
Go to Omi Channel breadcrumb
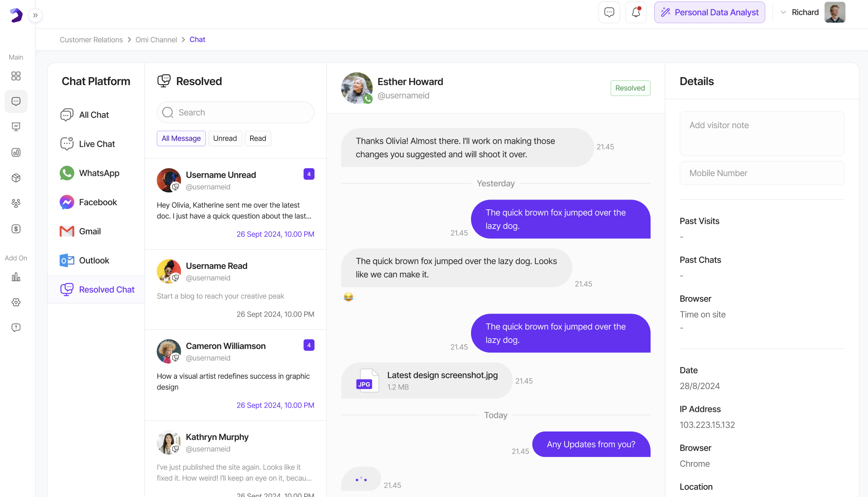[156, 40]
